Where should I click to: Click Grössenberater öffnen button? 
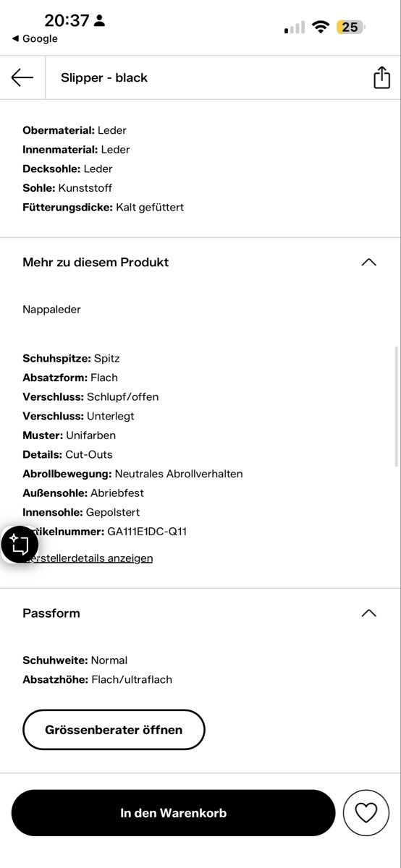pyautogui.click(x=114, y=730)
